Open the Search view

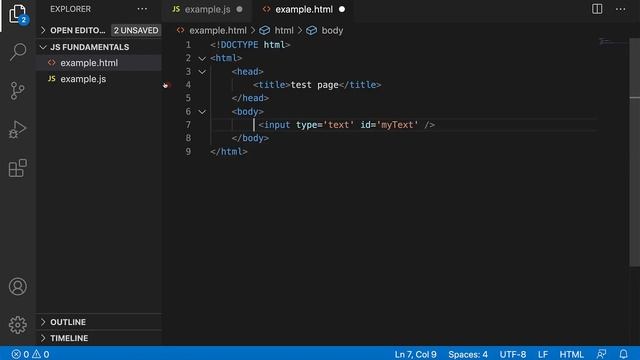click(x=18, y=52)
